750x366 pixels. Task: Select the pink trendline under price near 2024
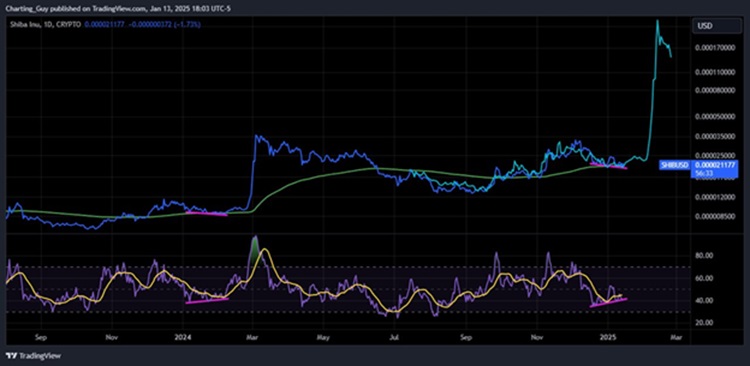pos(206,213)
